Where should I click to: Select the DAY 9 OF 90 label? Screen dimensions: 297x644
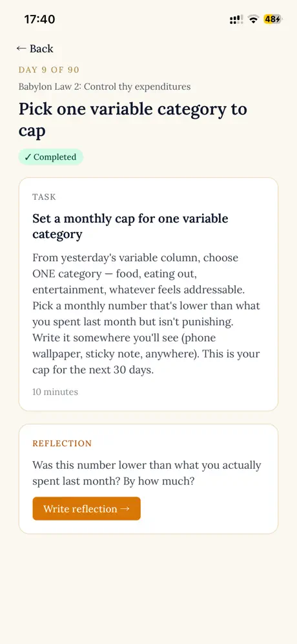49,70
